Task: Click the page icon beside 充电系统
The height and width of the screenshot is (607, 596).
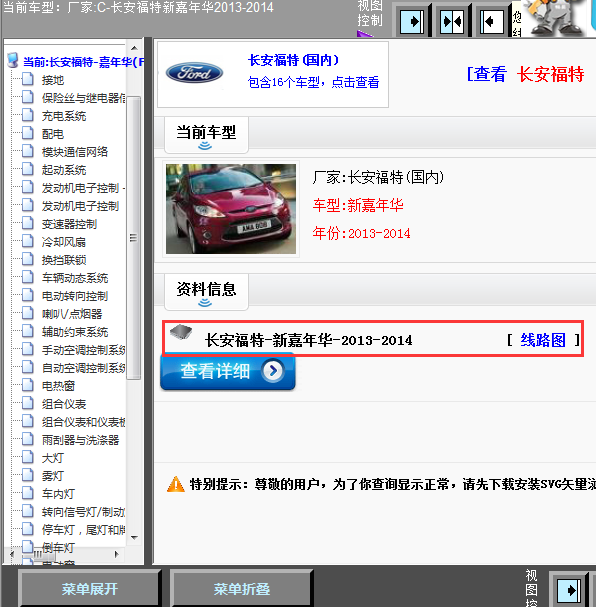Action: point(27,115)
